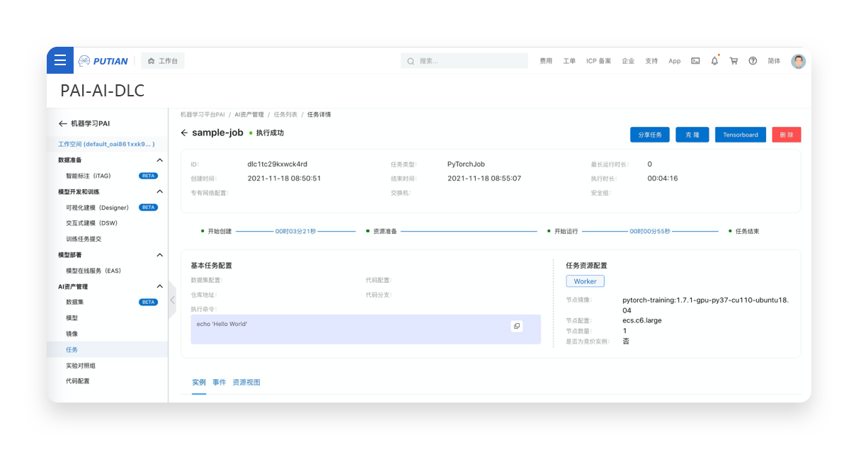The height and width of the screenshot is (472, 868).
Task: Open 可视化建模 (Designer)
Action: tap(98, 208)
